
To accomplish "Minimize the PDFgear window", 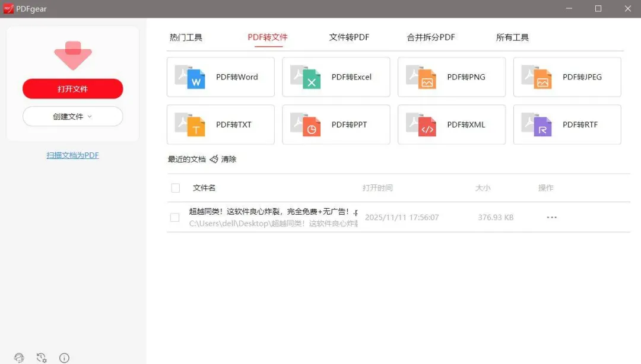I will pyautogui.click(x=569, y=8).
